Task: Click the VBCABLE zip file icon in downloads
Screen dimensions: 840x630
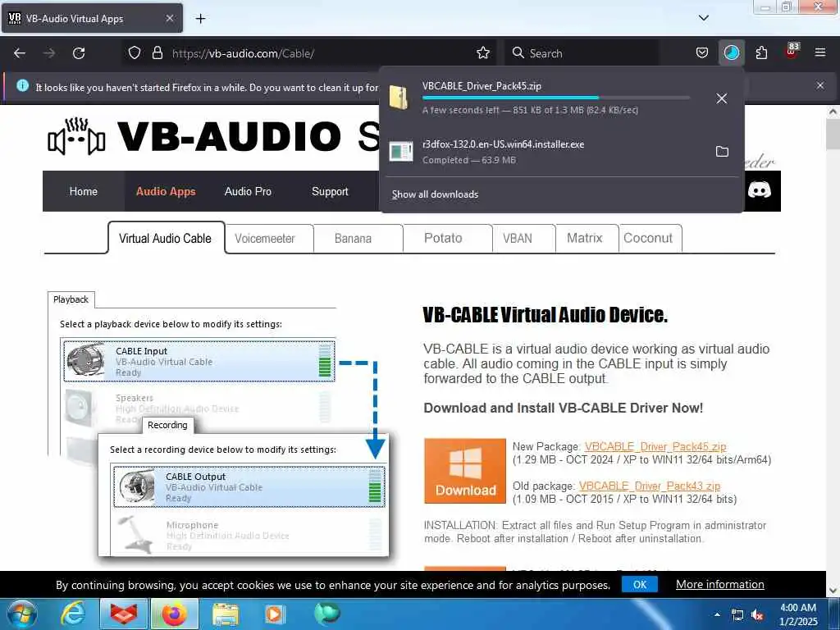Action: [399, 98]
